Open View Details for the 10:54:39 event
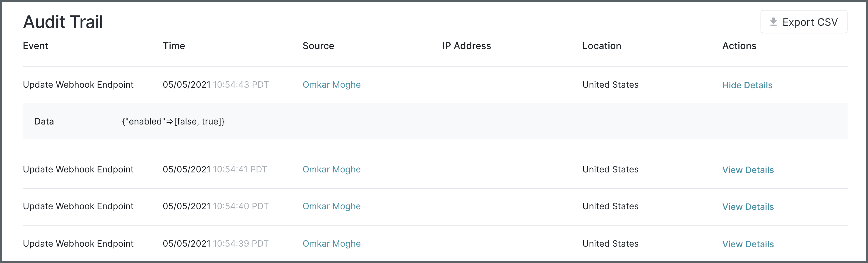This screenshot has height=263, width=868. (x=748, y=244)
